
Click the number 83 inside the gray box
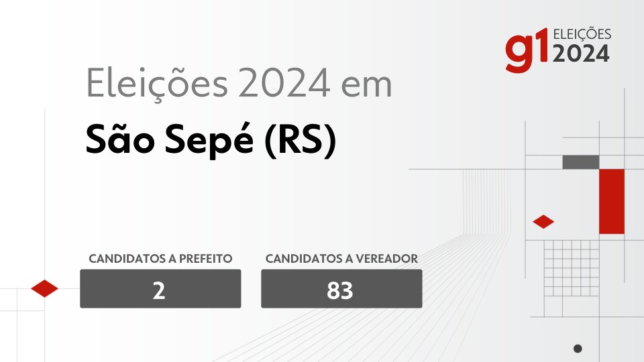pyautogui.click(x=341, y=290)
